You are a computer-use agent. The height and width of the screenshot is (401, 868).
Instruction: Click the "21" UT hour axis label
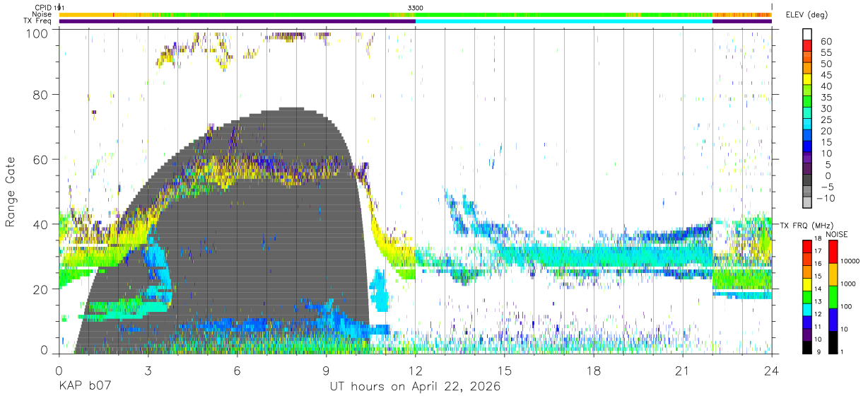point(683,370)
